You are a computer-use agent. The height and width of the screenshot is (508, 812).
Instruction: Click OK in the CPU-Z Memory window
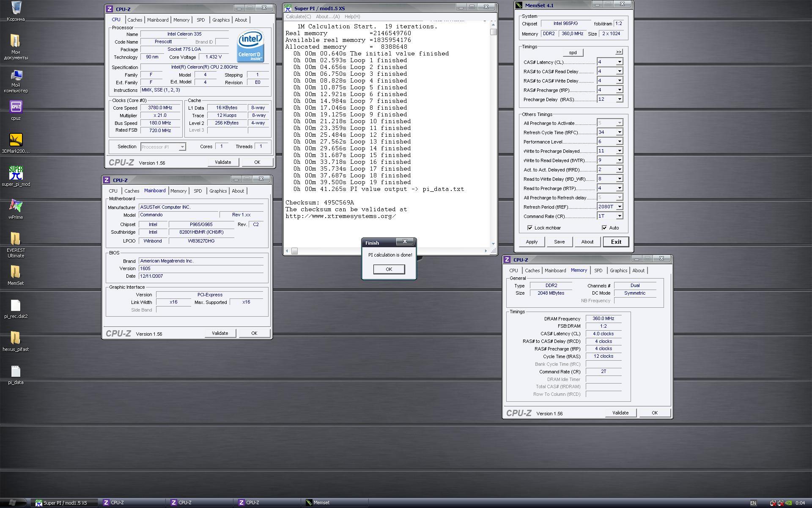[x=655, y=413]
